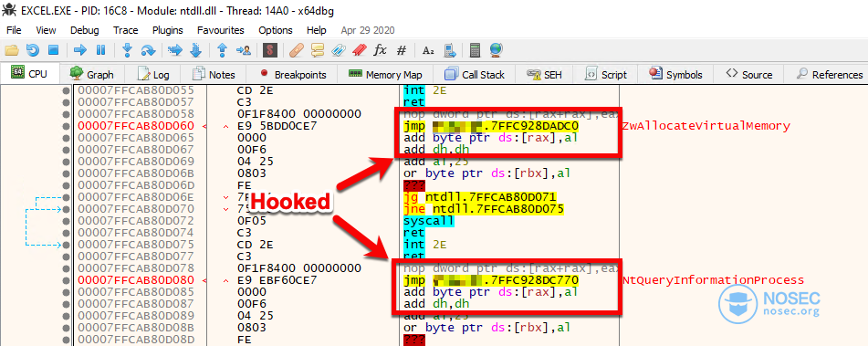Open the File menu
The width and height of the screenshot is (868, 346).
pos(14,30)
